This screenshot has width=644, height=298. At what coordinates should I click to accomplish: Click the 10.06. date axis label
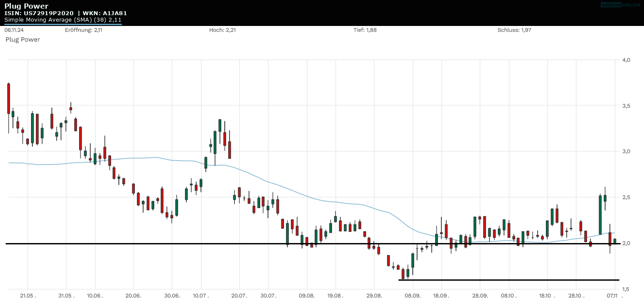(95, 295)
